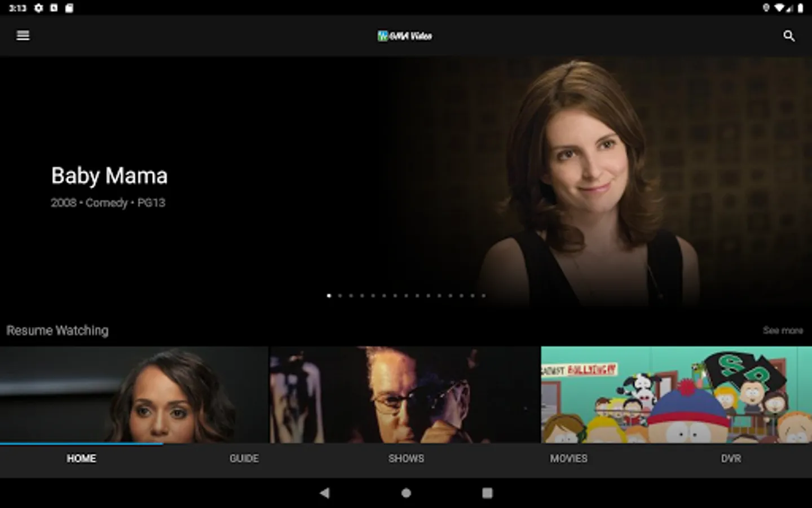Tap the Wi-Fi indicator in status bar
The height and width of the screenshot is (508, 812).
tap(779, 8)
